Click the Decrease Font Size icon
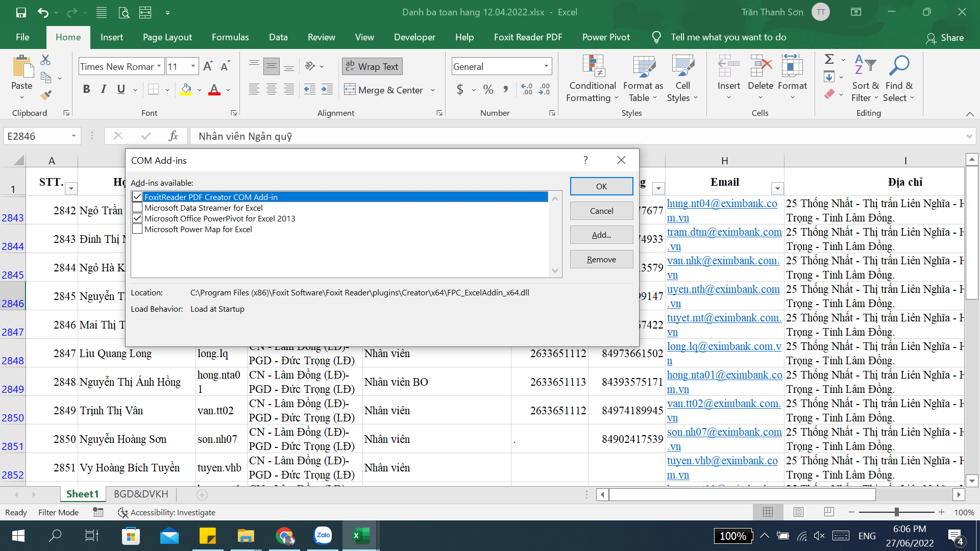Image resolution: width=980 pixels, height=551 pixels. tap(225, 66)
